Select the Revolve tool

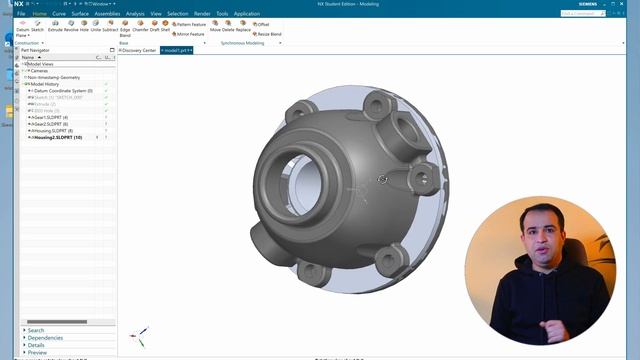(x=71, y=26)
